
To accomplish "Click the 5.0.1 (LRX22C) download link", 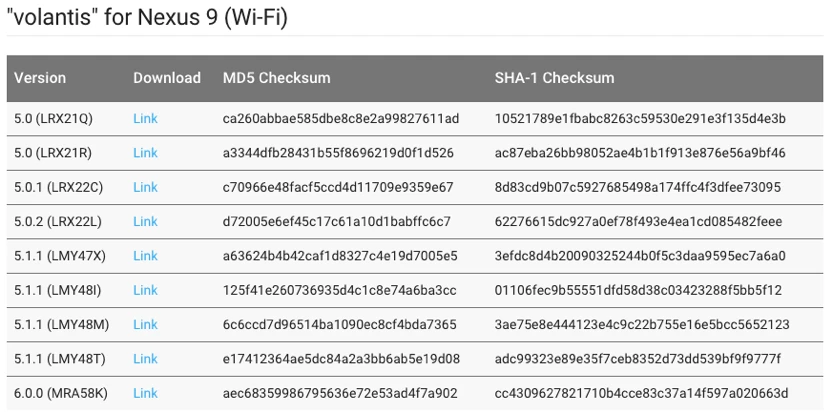I will click(145, 187).
